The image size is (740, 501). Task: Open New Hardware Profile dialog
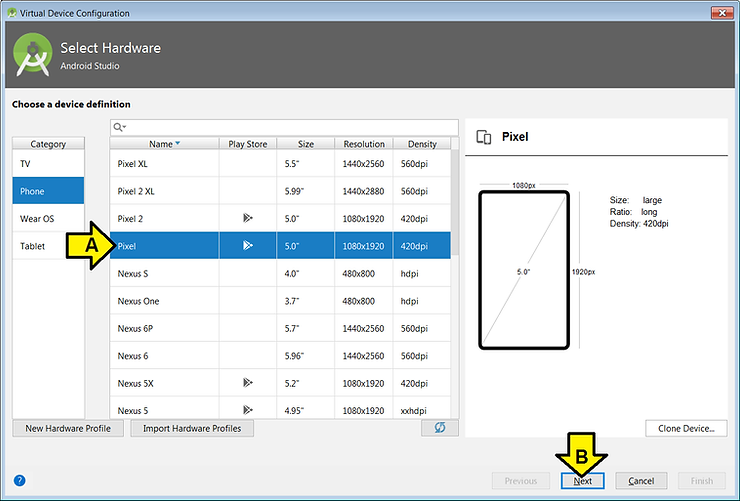[x=68, y=428]
